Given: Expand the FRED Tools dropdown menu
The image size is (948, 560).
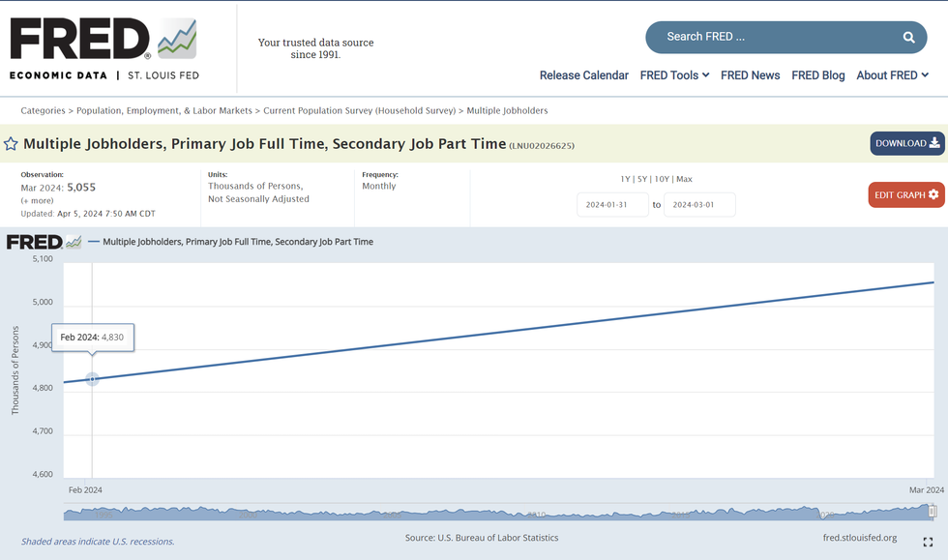Looking at the screenshot, I should click(674, 75).
